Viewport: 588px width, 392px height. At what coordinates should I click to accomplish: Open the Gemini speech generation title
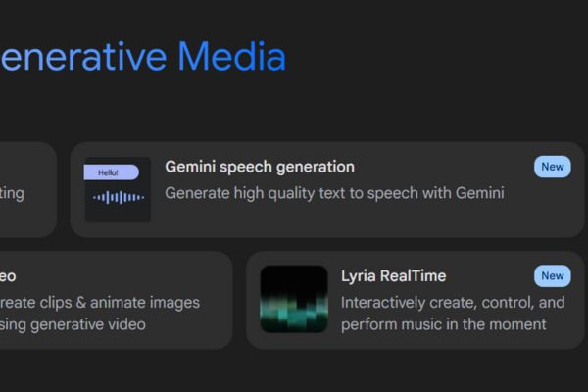click(260, 167)
